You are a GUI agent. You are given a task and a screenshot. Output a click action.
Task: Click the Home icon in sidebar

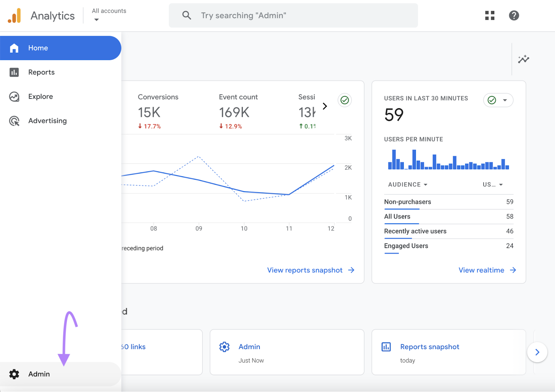(x=14, y=48)
